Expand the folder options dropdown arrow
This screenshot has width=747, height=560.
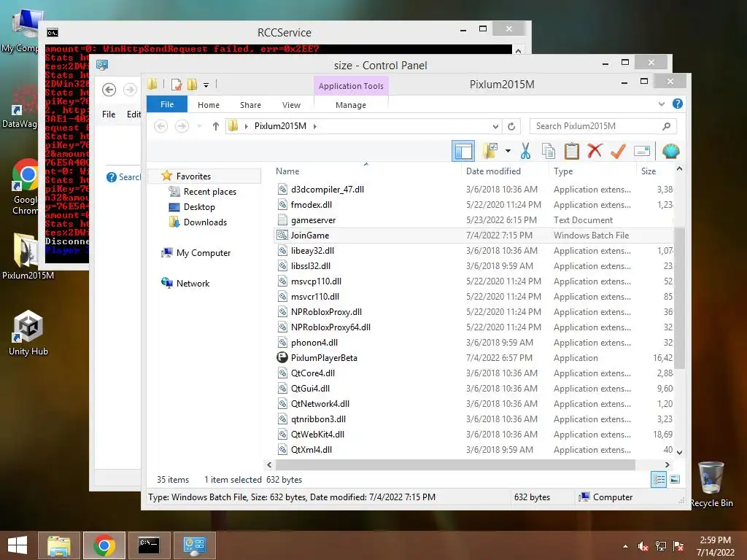(508, 152)
